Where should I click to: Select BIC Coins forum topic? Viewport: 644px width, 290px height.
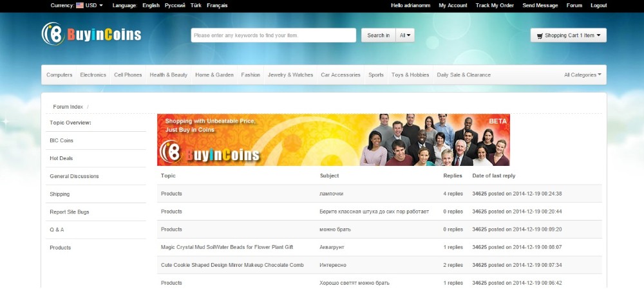tap(62, 140)
